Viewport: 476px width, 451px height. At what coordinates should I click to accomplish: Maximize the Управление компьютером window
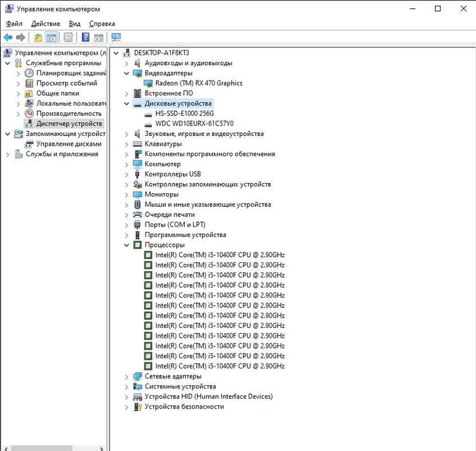click(438, 9)
